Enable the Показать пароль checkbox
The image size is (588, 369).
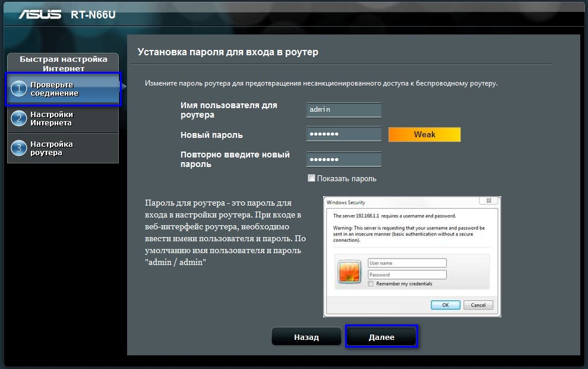coord(311,178)
